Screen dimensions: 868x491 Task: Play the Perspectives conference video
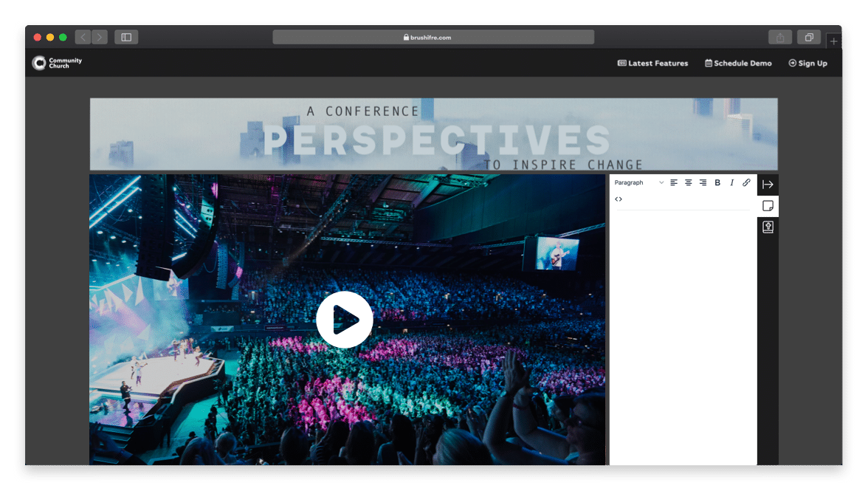coord(345,319)
